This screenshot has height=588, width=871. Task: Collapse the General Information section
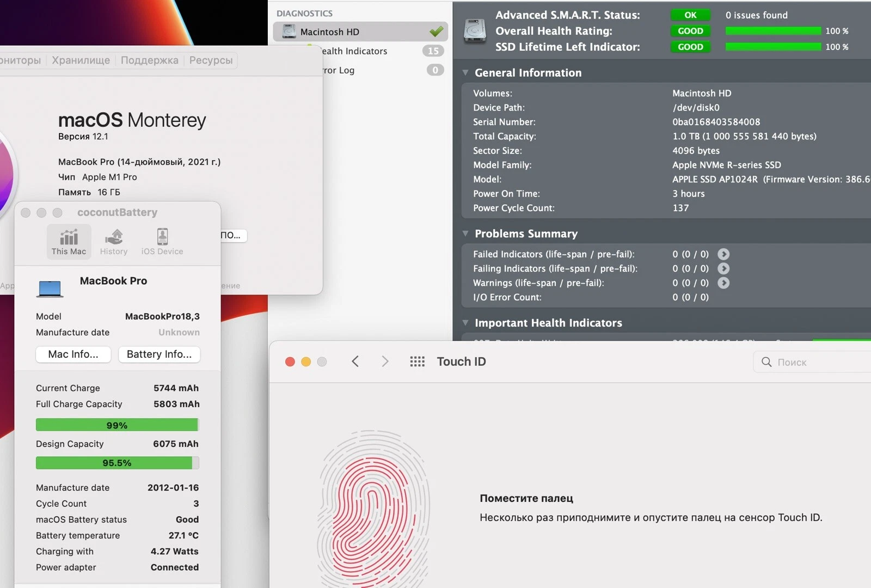[x=465, y=73]
